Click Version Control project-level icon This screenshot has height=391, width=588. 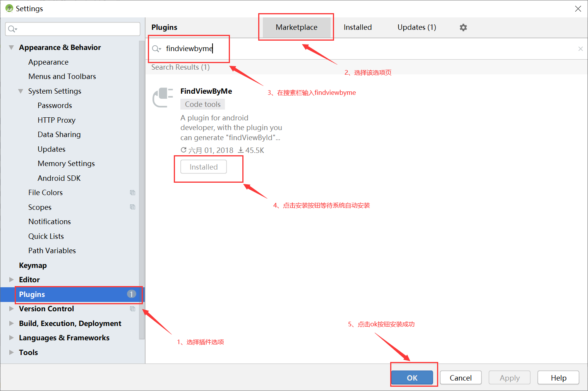click(132, 309)
